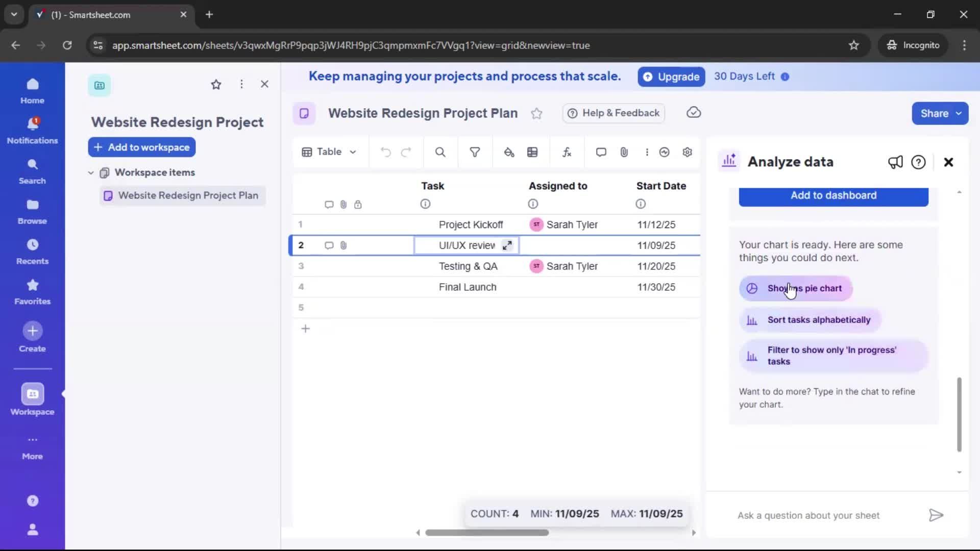Screen dimensions: 980x551
Task: Select the Filter icon in the toolbar
Action: point(475,152)
